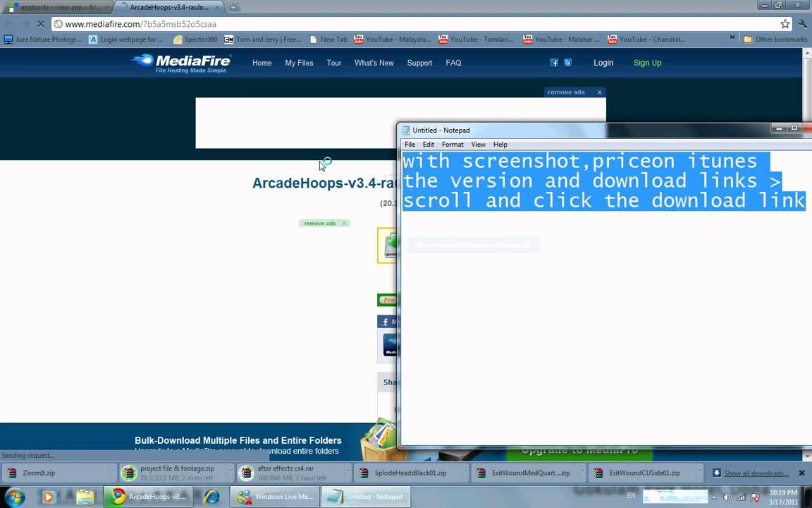The width and height of the screenshot is (812, 508).
Task: Launch Windows Media Player from taskbar
Action: [x=48, y=497]
